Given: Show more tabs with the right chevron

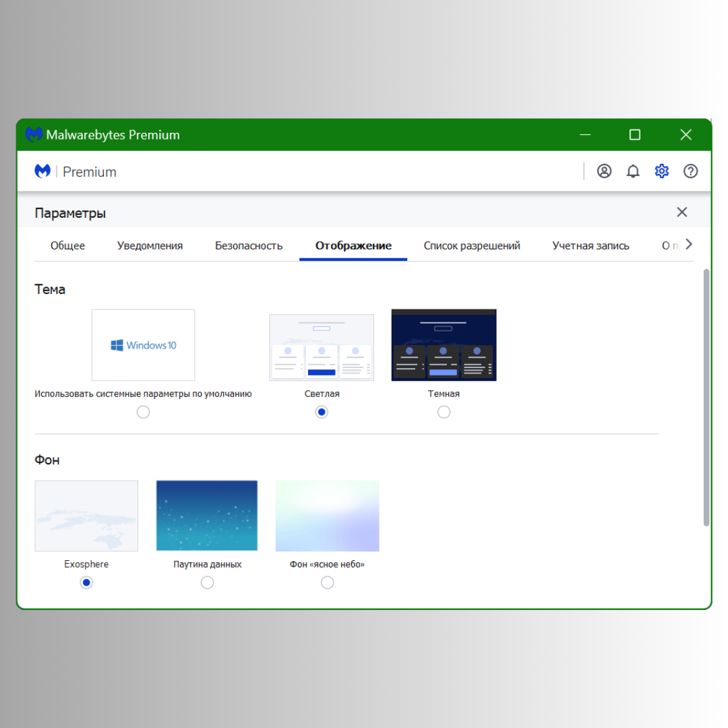Looking at the screenshot, I should [688, 244].
